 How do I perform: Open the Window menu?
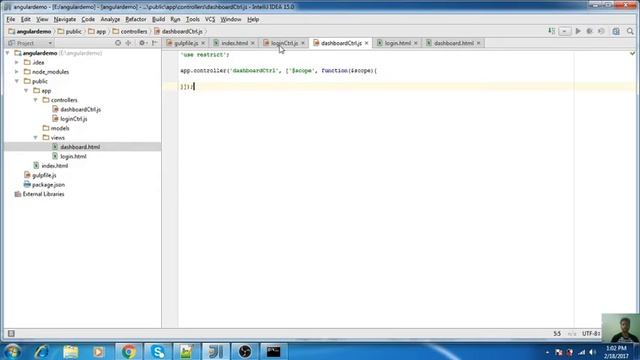coord(231,19)
